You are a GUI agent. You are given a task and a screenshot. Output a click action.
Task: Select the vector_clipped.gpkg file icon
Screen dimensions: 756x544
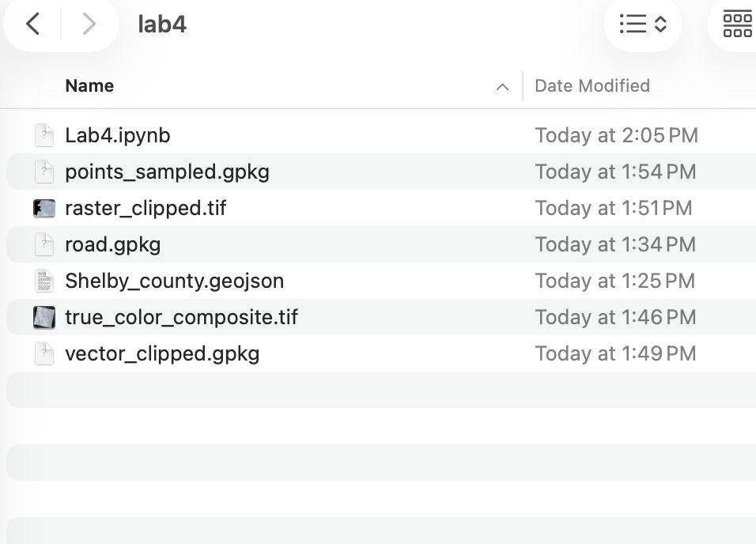click(x=44, y=353)
